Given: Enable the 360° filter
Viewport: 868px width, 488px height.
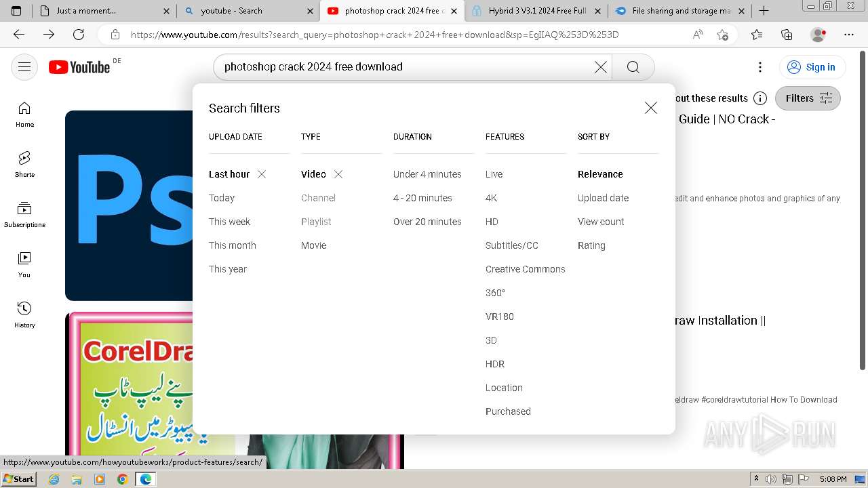Looking at the screenshot, I should (496, 293).
